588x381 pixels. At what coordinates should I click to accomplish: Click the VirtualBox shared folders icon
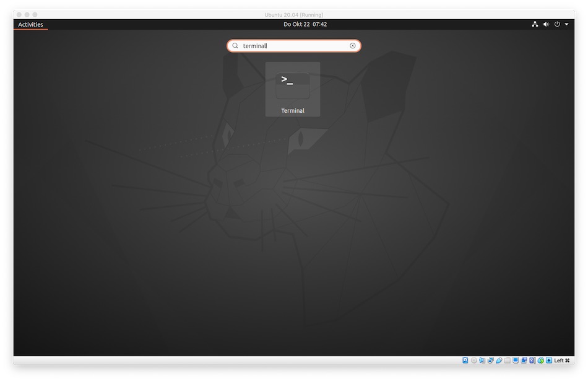[x=508, y=361]
